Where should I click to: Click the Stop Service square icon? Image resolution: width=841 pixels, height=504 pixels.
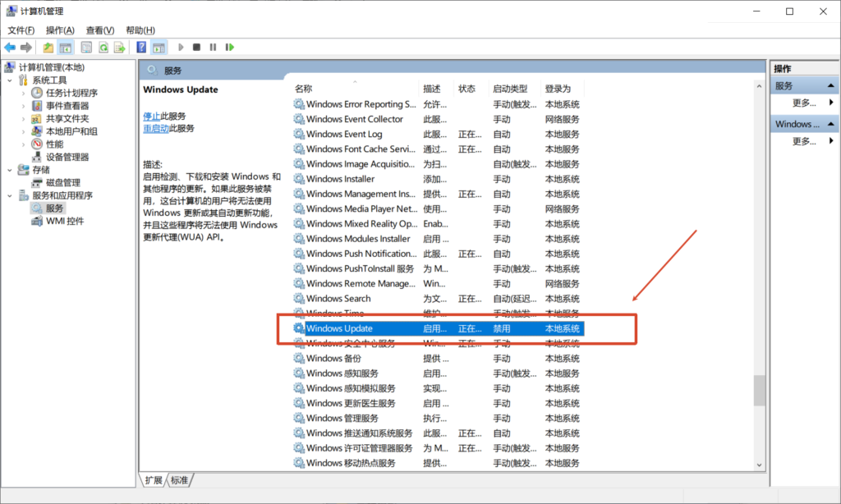pos(197,48)
